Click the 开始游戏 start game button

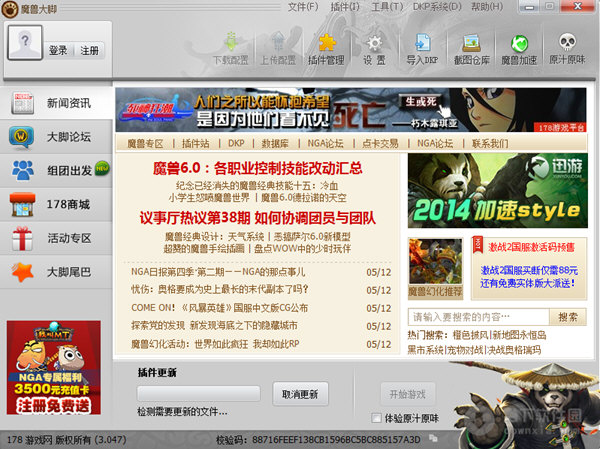point(408,394)
